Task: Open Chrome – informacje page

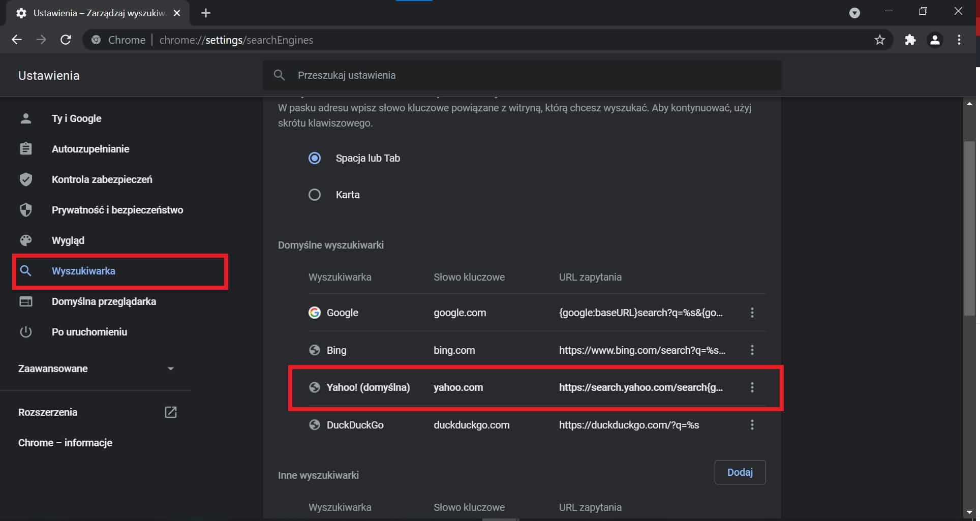Action: (65, 442)
